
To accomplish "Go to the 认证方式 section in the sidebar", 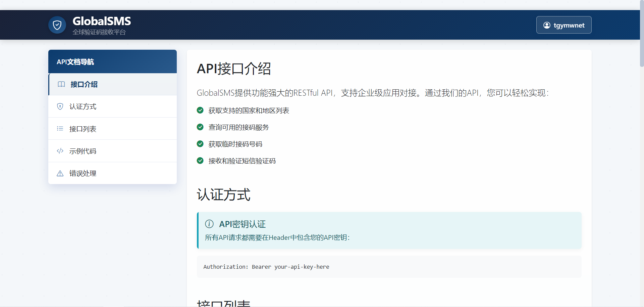I will tap(83, 106).
